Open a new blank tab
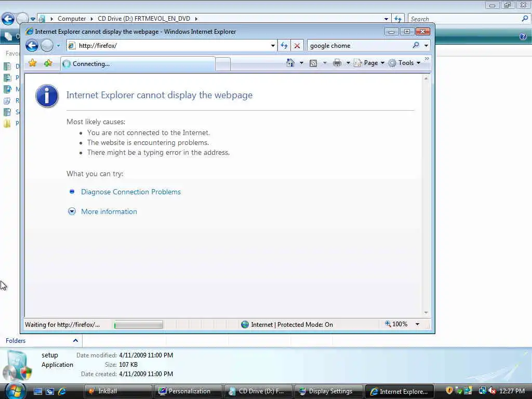 [223, 64]
